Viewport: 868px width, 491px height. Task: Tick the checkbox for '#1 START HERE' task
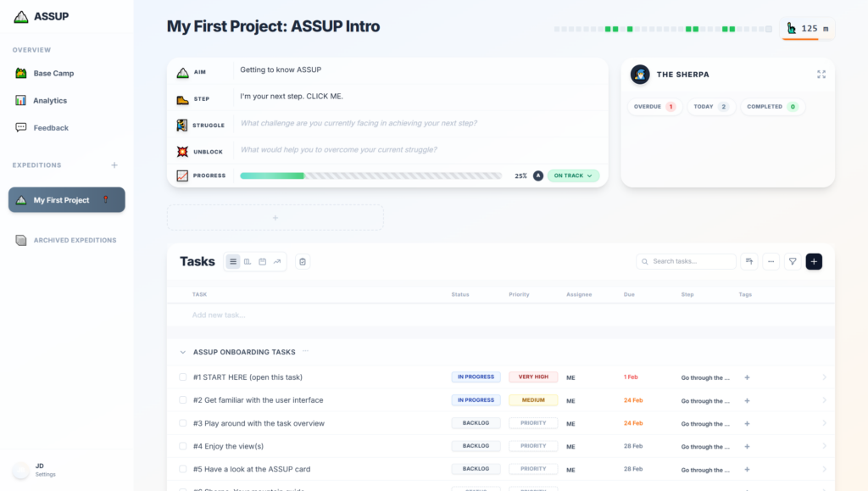point(182,377)
